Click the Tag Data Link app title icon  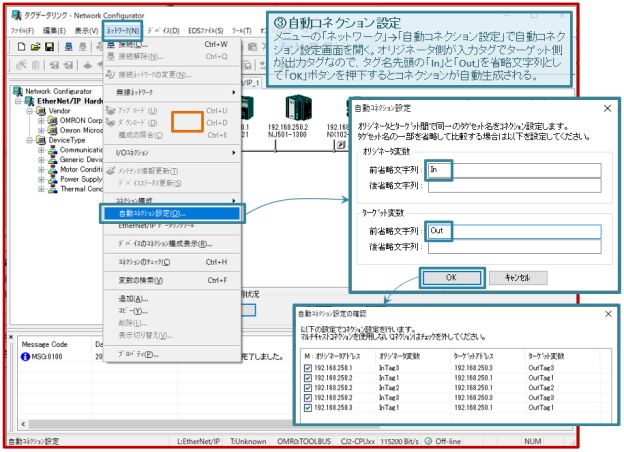coord(16,16)
